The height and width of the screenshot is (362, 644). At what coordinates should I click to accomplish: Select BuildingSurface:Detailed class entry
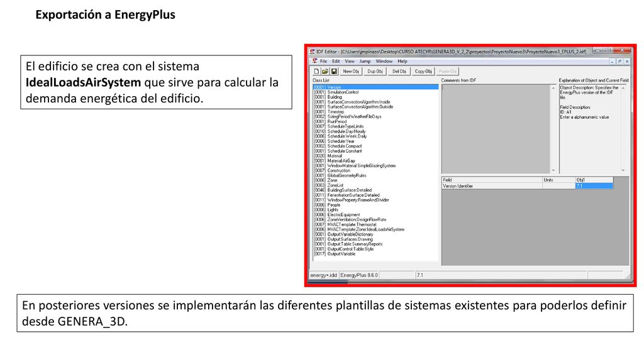(343, 190)
